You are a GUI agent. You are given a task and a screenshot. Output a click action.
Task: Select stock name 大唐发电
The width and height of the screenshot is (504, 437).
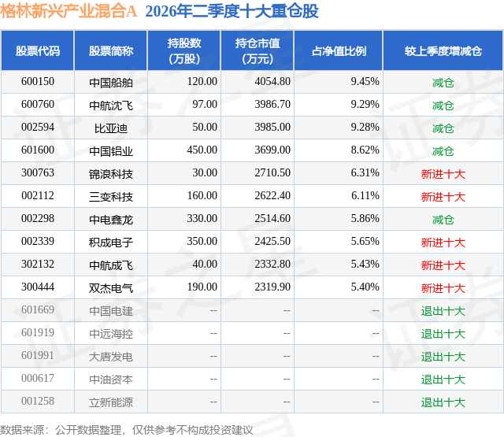point(111,357)
